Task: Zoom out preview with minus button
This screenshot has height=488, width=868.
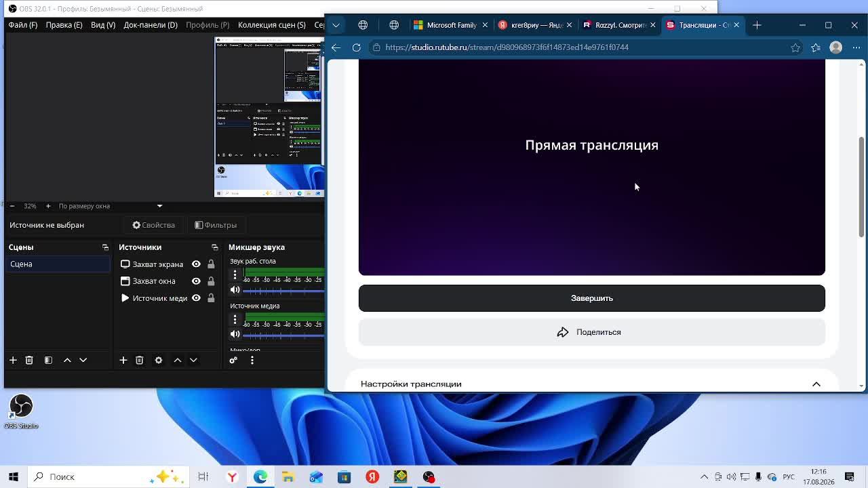Action: click(x=12, y=206)
